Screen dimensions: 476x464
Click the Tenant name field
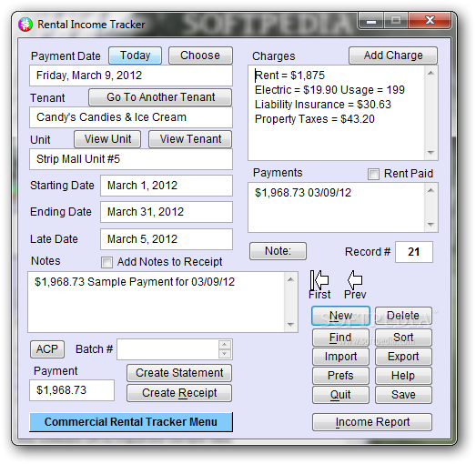(x=131, y=117)
